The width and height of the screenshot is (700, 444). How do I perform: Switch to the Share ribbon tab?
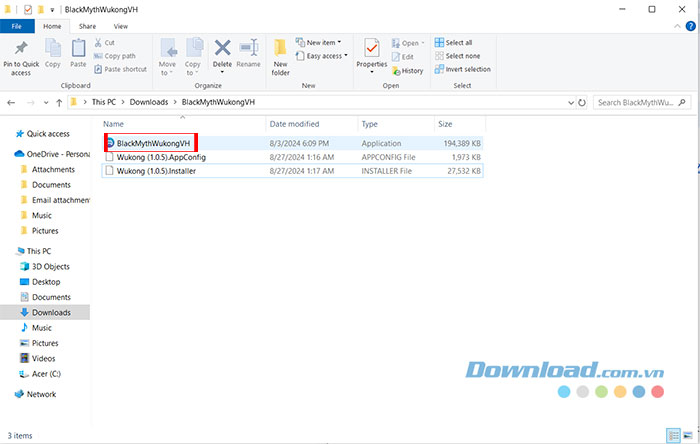pos(87,25)
